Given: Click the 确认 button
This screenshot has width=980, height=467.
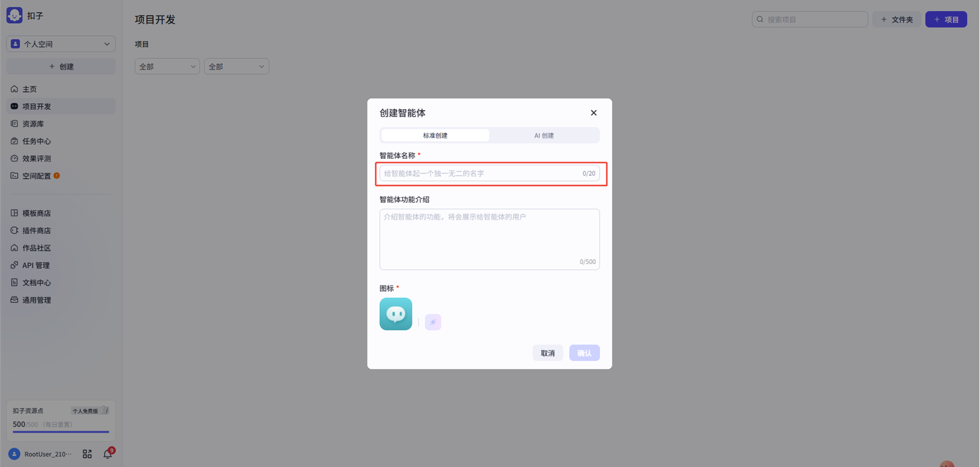Looking at the screenshot, I should click(584, 353).
